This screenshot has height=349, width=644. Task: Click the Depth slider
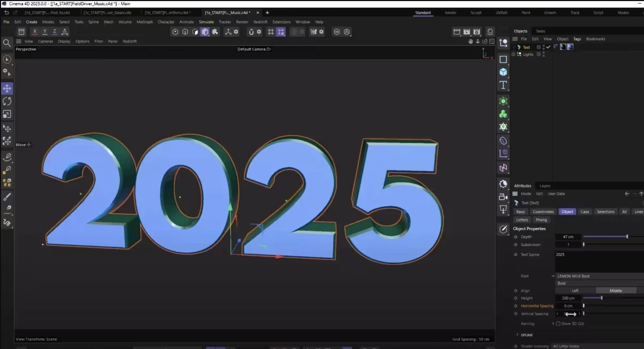coord(606,237)
